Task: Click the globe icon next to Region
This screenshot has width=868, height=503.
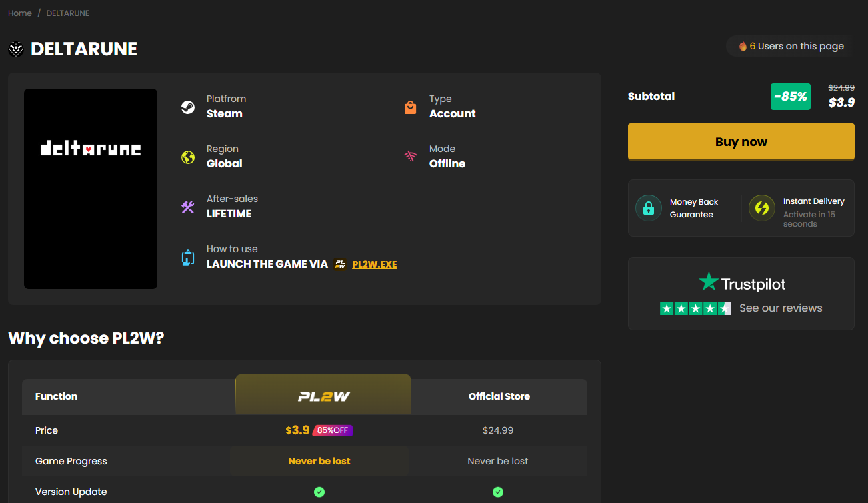Action: 188,157
